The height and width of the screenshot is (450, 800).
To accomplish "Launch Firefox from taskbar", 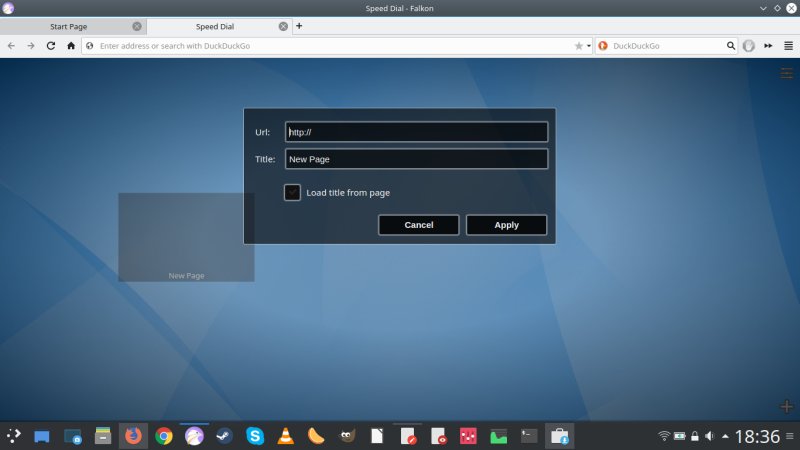I will (x=133, y=436).
